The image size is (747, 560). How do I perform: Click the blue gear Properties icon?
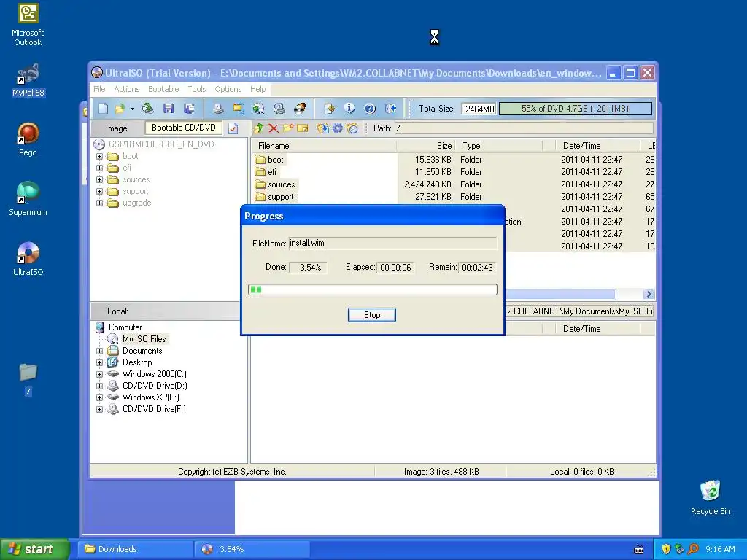337,128
